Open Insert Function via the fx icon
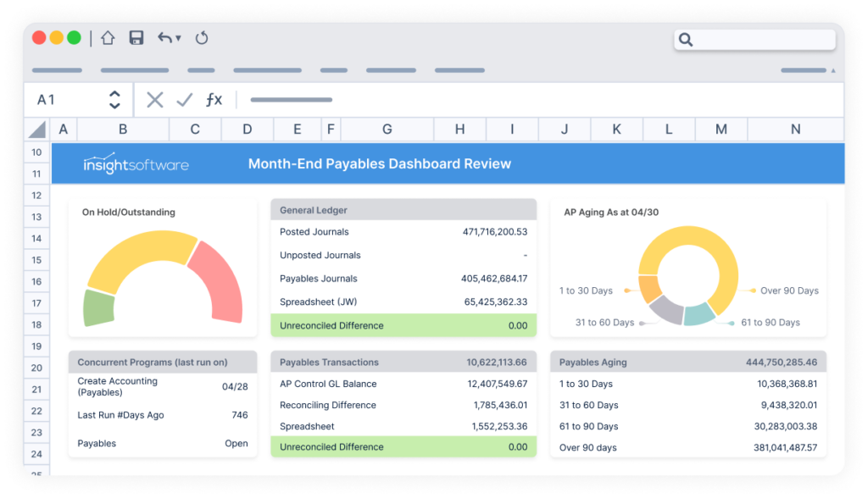 (x=214, y=99)
